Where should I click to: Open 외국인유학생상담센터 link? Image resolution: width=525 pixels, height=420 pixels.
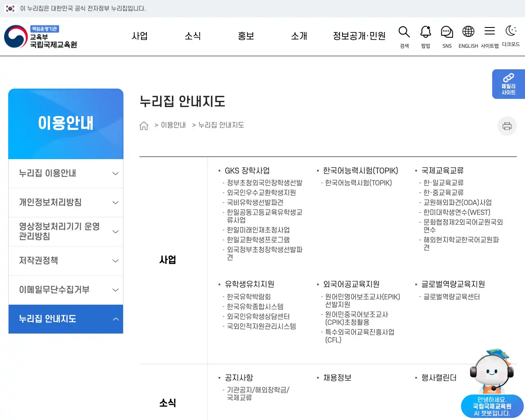[x=258, y=317]
